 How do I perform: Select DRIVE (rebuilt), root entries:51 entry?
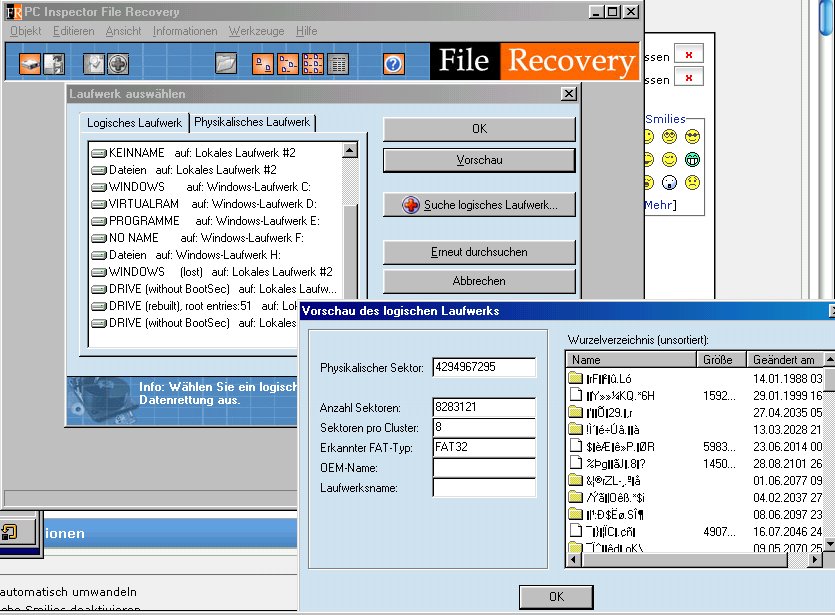pyautogui.click(x=194, y=306)
